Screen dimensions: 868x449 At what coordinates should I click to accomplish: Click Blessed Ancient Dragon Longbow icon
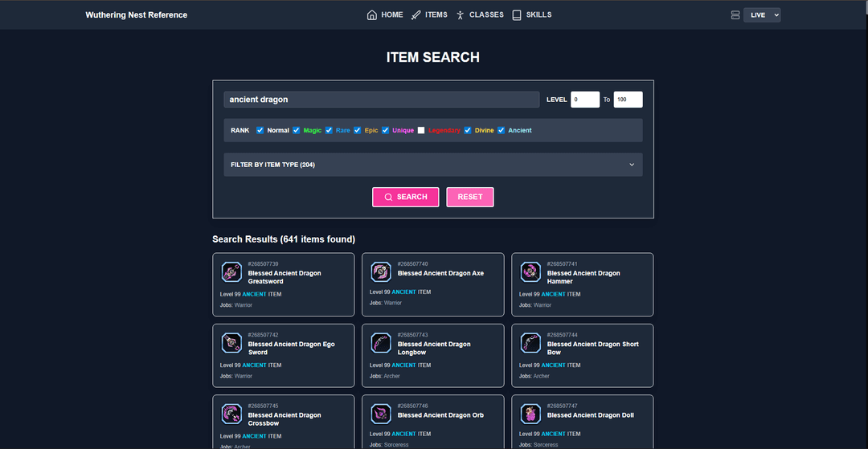coord(381,343)
